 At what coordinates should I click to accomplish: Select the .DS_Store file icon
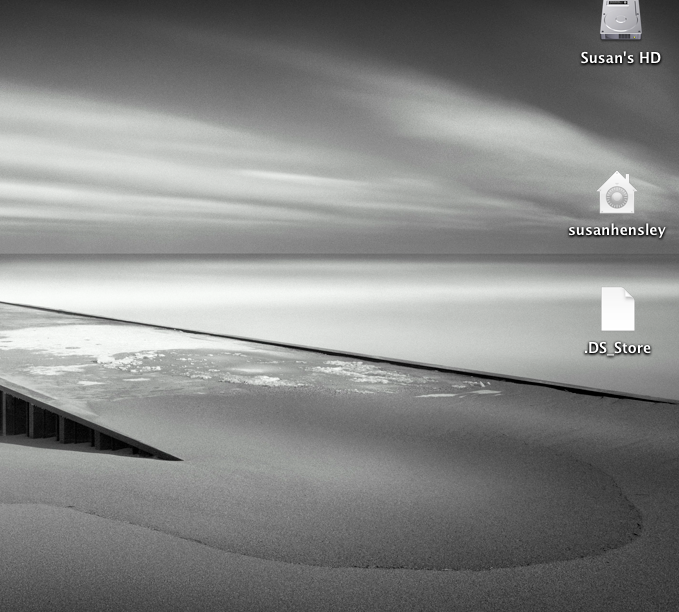[x=618, y=309]
